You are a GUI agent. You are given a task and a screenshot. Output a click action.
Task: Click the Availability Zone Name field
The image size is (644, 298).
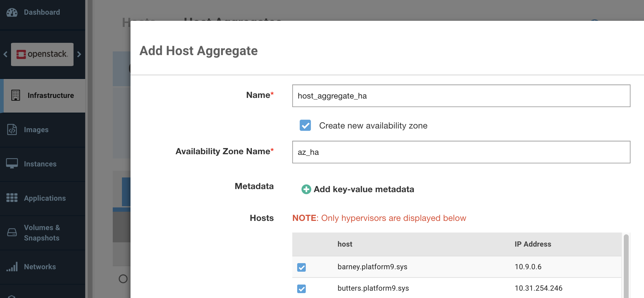[461, 152]
